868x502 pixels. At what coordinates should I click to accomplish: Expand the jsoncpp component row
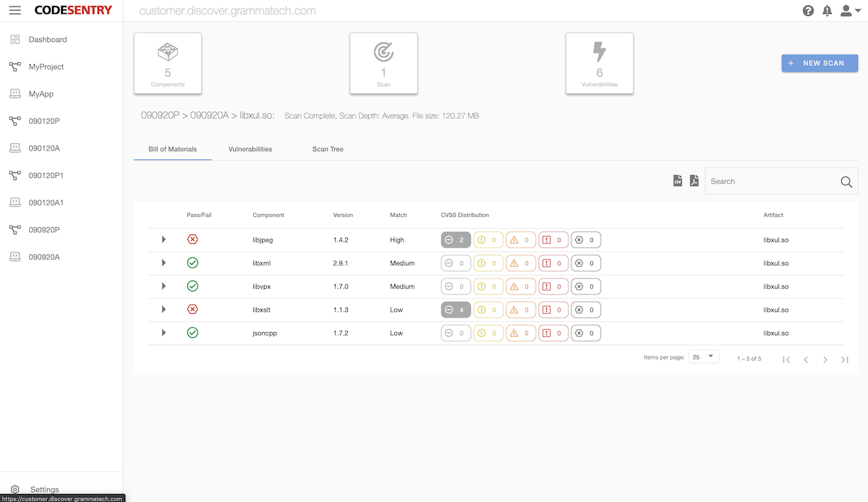coord(164,333)
